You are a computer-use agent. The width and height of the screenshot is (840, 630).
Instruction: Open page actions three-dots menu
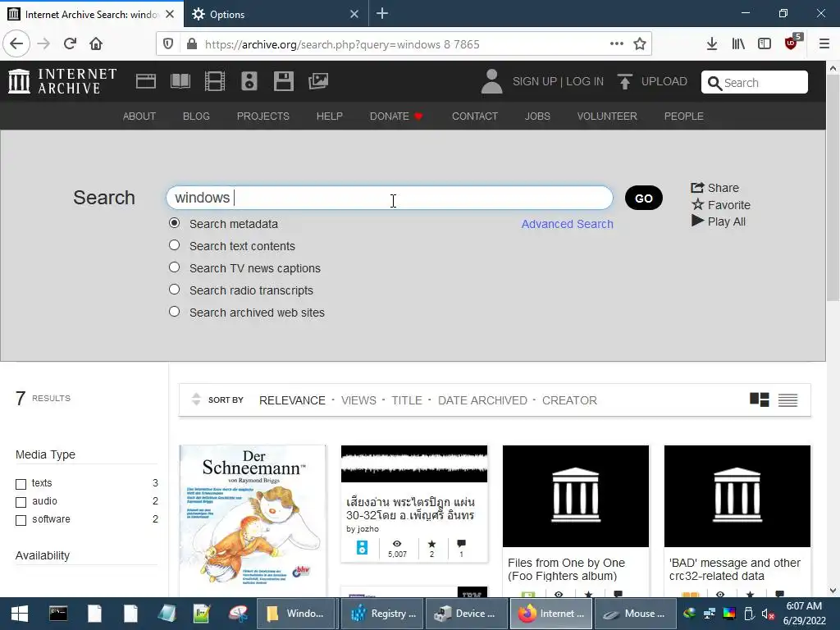click(617, 44)
